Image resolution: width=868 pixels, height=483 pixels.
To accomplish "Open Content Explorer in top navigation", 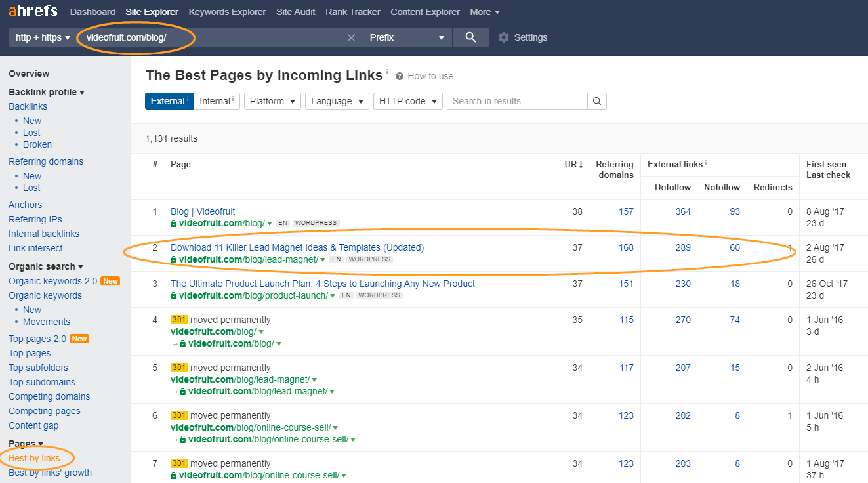I will 425,12.
